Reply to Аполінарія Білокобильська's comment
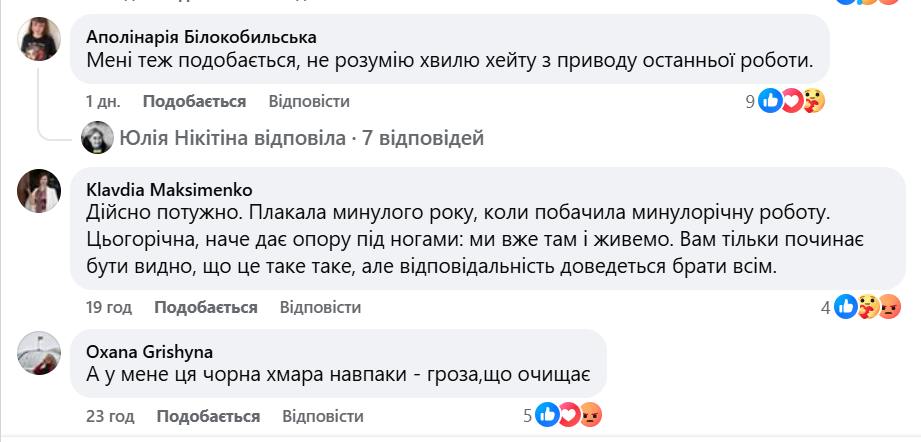921x442 pixels. (309, 101)
